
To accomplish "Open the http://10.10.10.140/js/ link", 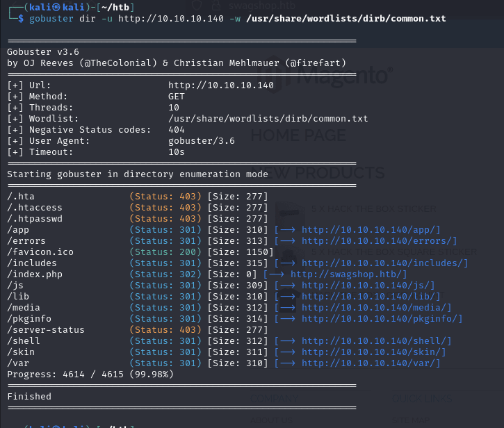I will [368, 286].
